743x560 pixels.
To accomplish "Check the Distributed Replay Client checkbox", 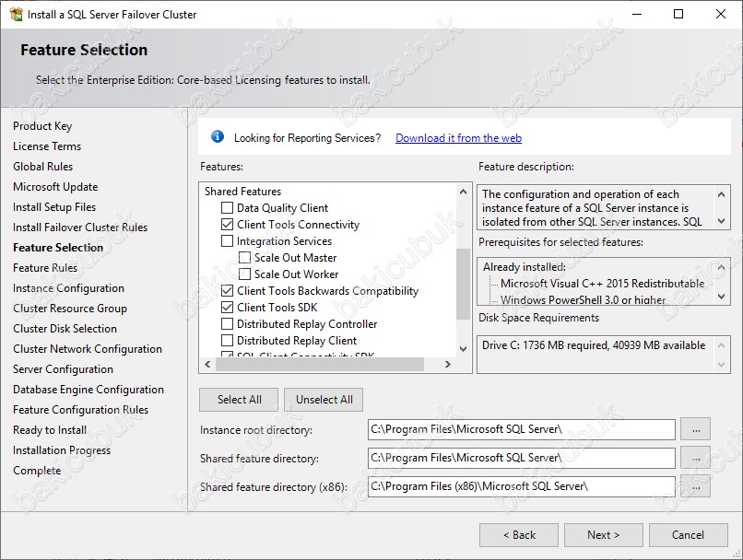I will (x=227, y=341).
